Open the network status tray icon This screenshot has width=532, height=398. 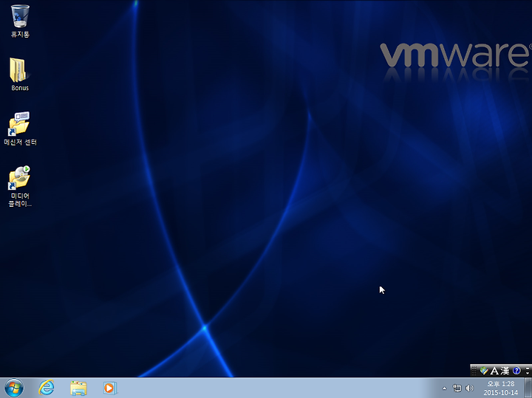pyautogui.click(x=457, y=388)
